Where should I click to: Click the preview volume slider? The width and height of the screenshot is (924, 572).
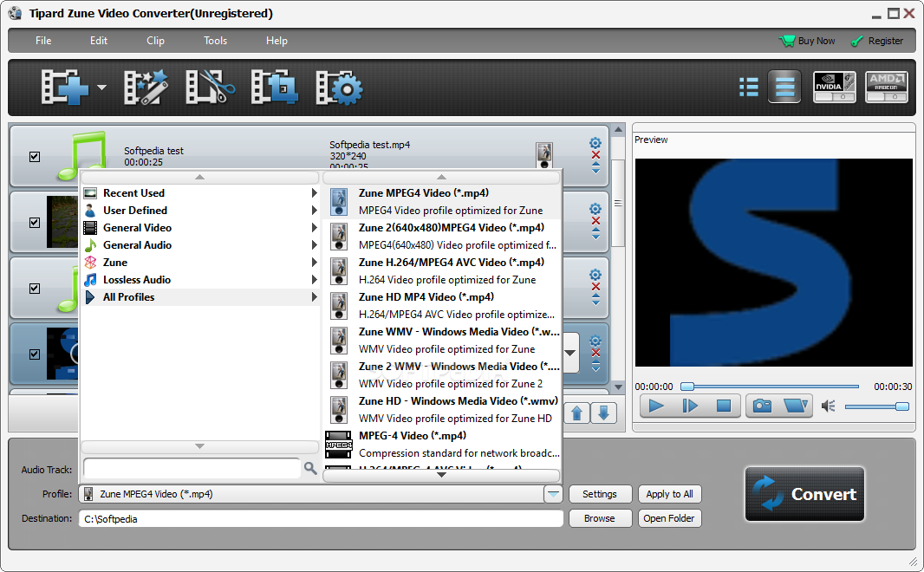point(877,406)
